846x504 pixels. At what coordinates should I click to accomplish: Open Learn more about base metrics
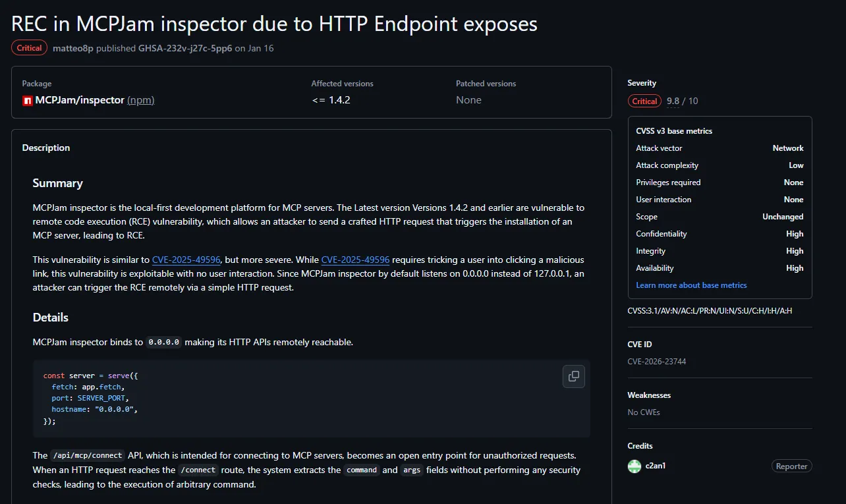(691, 285)
